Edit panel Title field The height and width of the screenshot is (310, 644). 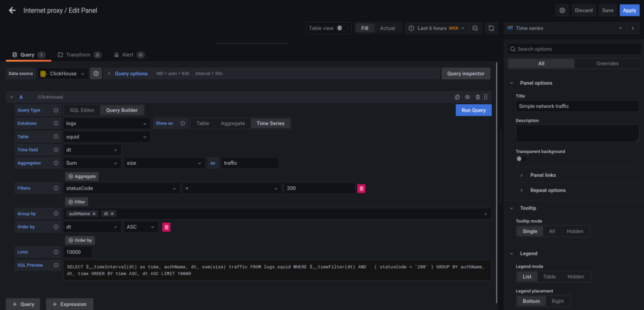tap(577, 106)
